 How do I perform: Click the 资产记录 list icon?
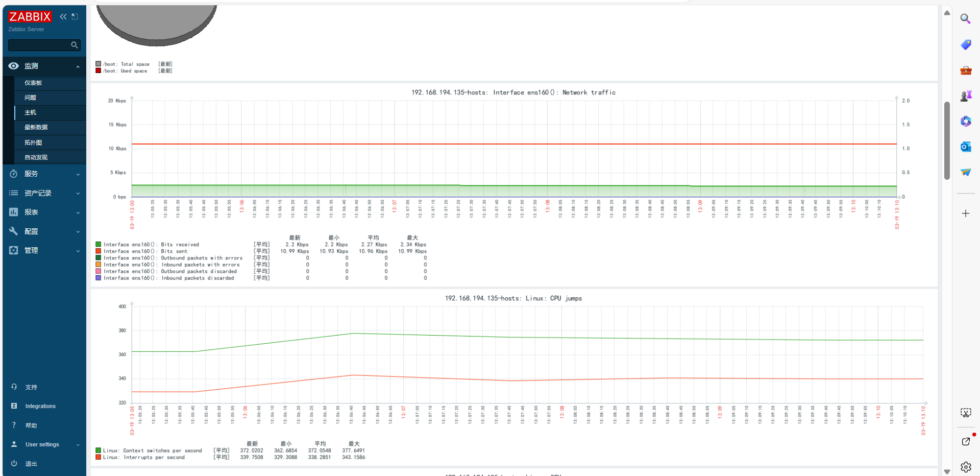coord(14,193)
